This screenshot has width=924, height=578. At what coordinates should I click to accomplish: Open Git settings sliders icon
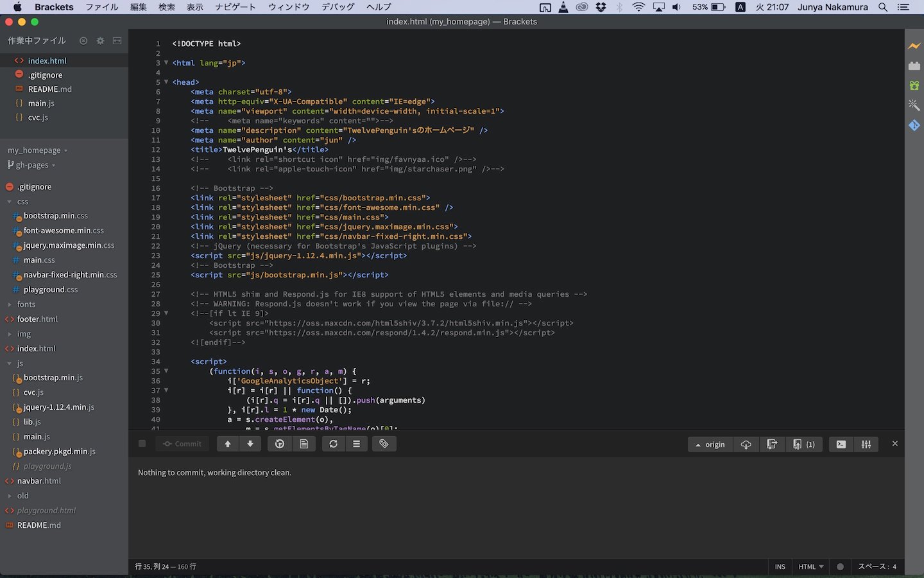tap(866, 444)
